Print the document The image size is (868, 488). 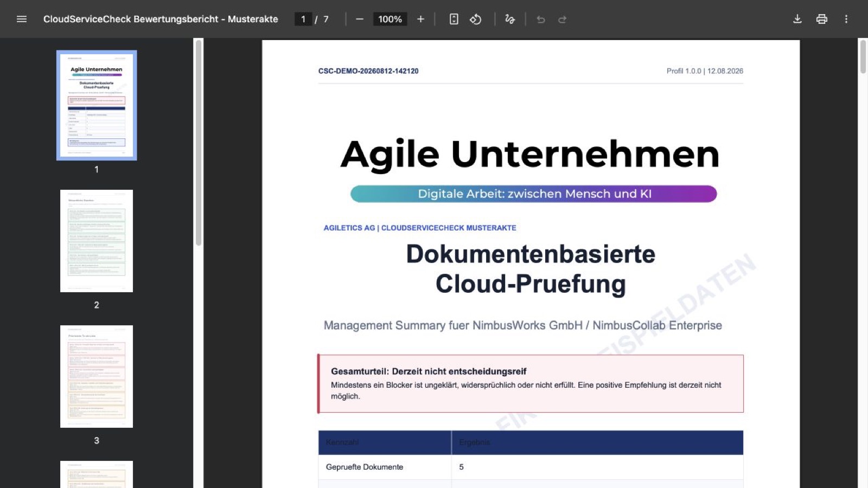click(x=822, y=19)
